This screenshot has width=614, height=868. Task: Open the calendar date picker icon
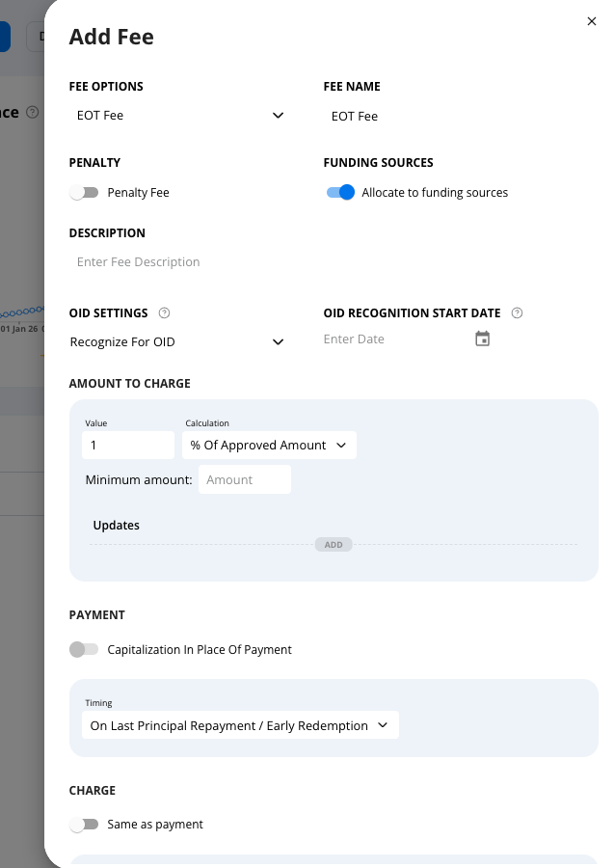482,339
